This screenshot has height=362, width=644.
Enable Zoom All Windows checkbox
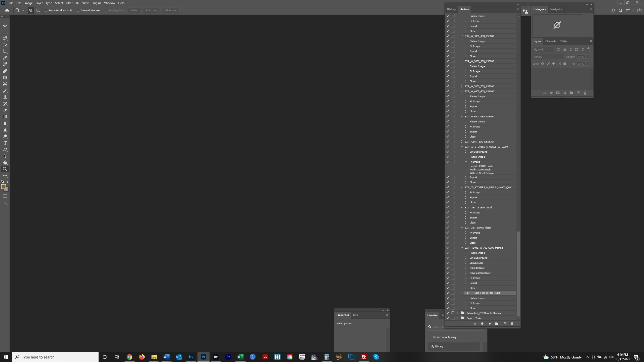coord(78,11)
